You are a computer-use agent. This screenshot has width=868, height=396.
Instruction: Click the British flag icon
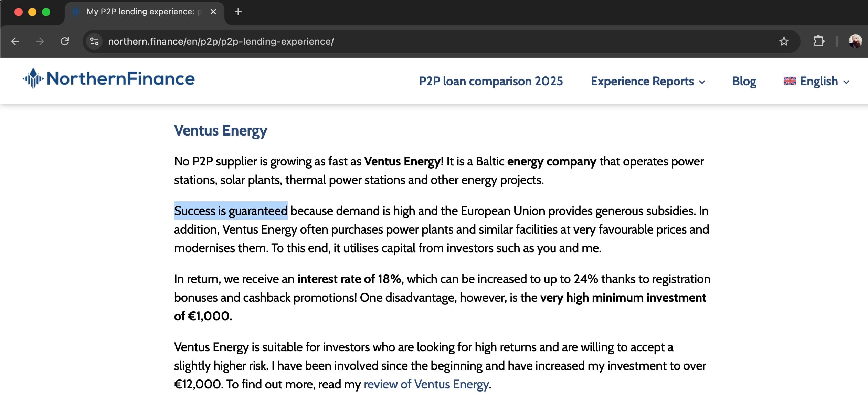tap(790, 81)
